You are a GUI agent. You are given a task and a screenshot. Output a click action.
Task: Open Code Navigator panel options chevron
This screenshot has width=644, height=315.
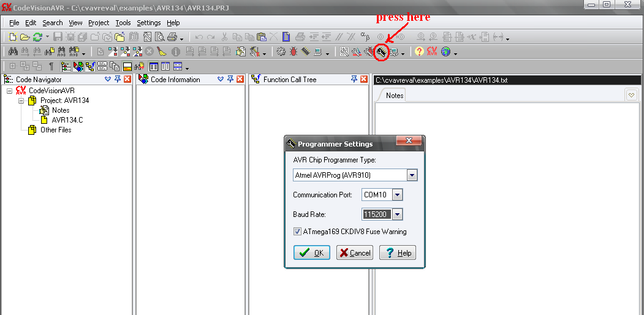tap(108, 79)
